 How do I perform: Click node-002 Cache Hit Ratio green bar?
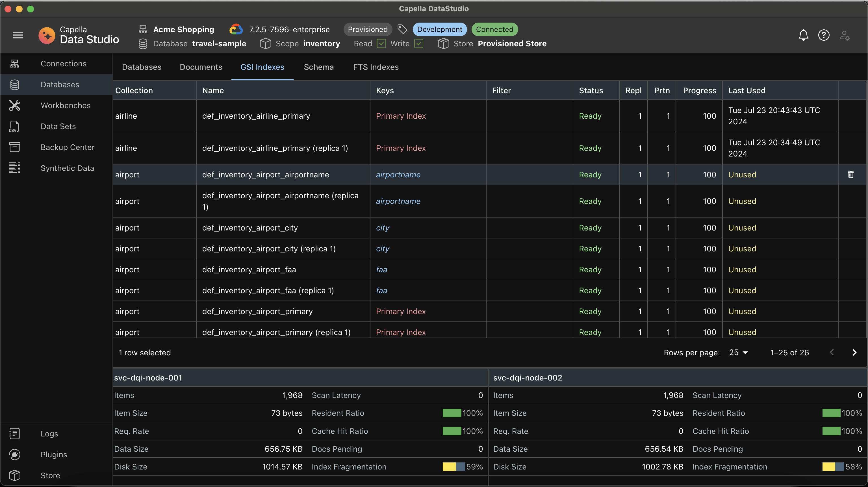pos(831,431)
